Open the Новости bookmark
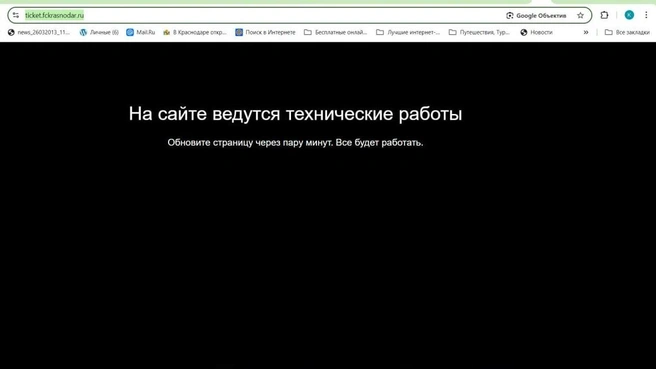The image size is (656, 369). (536, 32)
